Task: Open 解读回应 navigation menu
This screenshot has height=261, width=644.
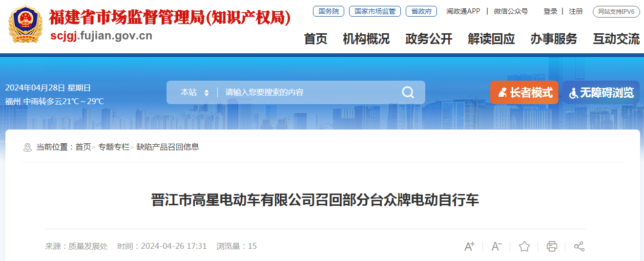Action: coord(491,39)
